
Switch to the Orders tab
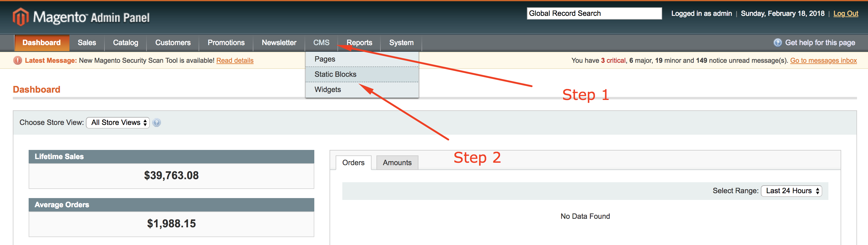[354, 163]
